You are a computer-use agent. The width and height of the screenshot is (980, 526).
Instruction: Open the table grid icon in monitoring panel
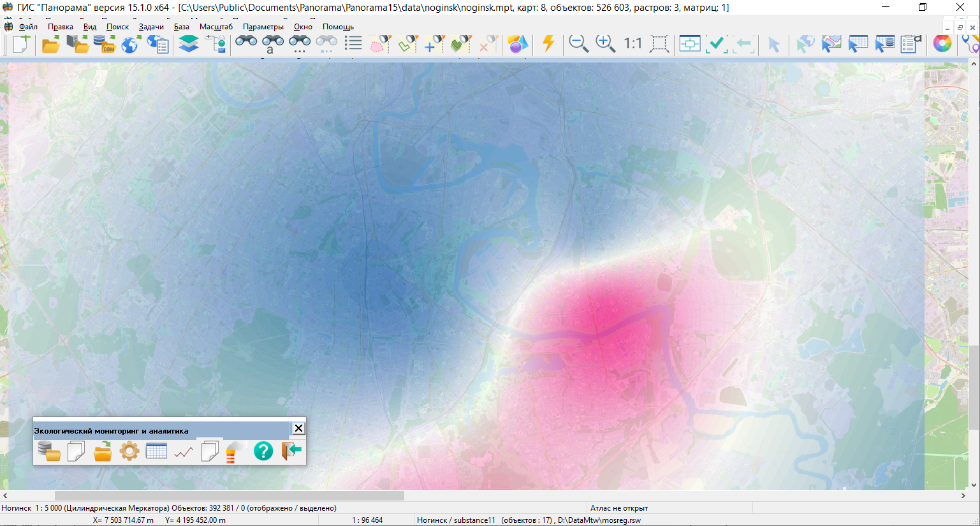click(x=156, y=451)
